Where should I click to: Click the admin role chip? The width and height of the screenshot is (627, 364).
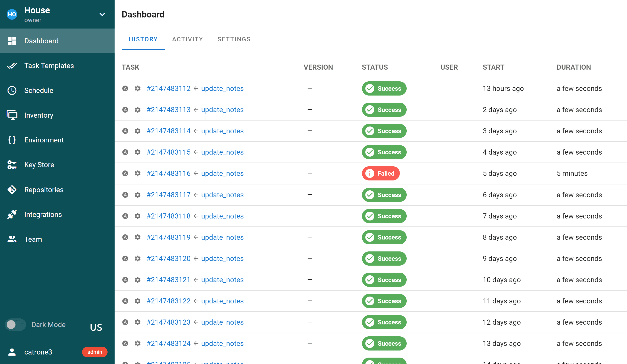pos(94,352)
